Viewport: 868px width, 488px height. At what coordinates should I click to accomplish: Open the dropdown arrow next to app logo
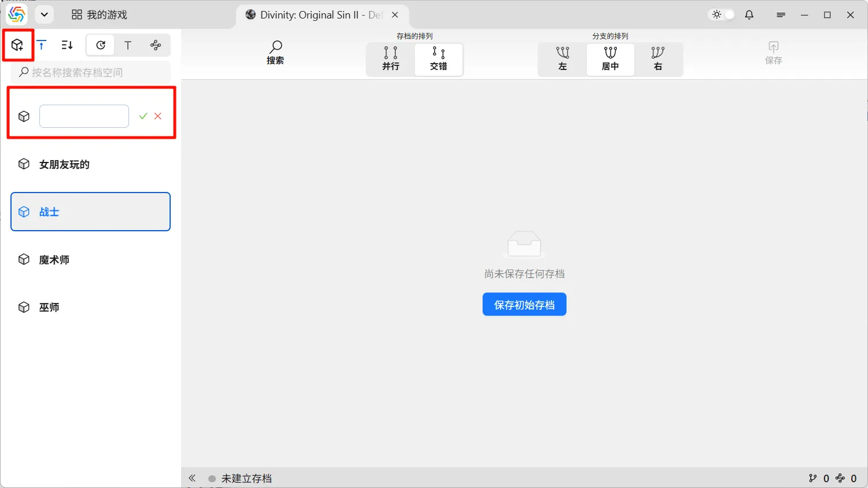pyautogui.click(x=44, y=15)
